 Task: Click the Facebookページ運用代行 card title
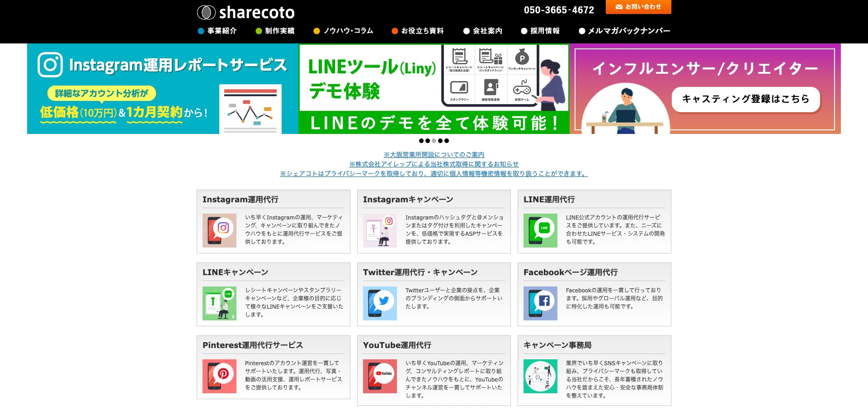(x=571, y=272)
